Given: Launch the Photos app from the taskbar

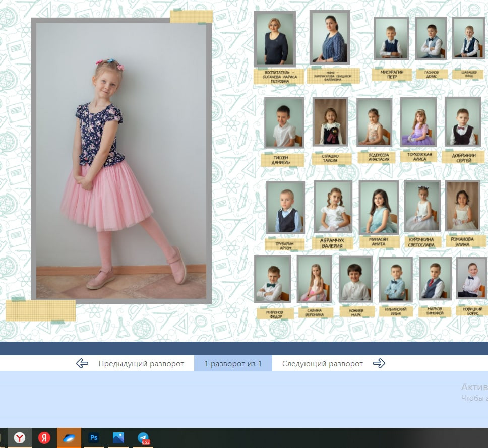Looking at the screenshot, I should coord(118,438).
